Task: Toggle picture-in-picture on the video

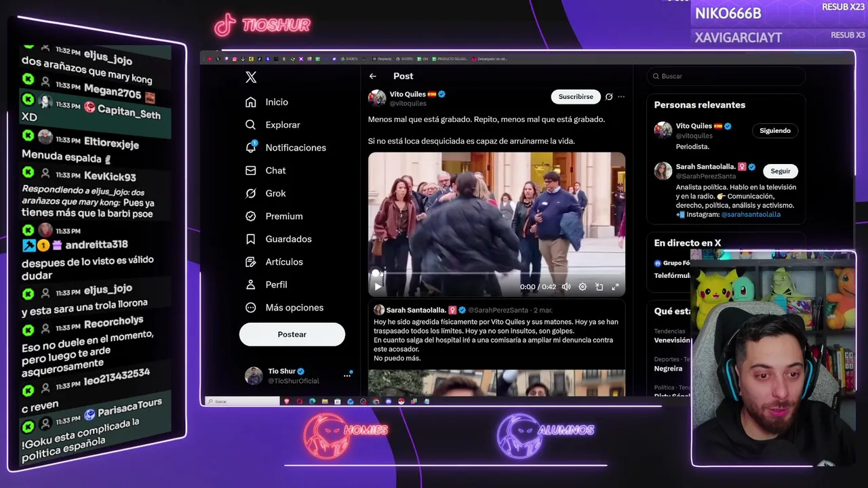Action: click(599, 287)
